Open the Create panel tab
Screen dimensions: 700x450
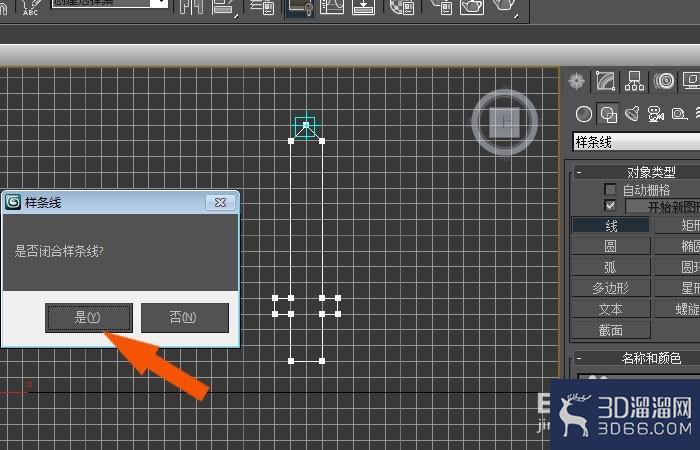click(576, 81)
